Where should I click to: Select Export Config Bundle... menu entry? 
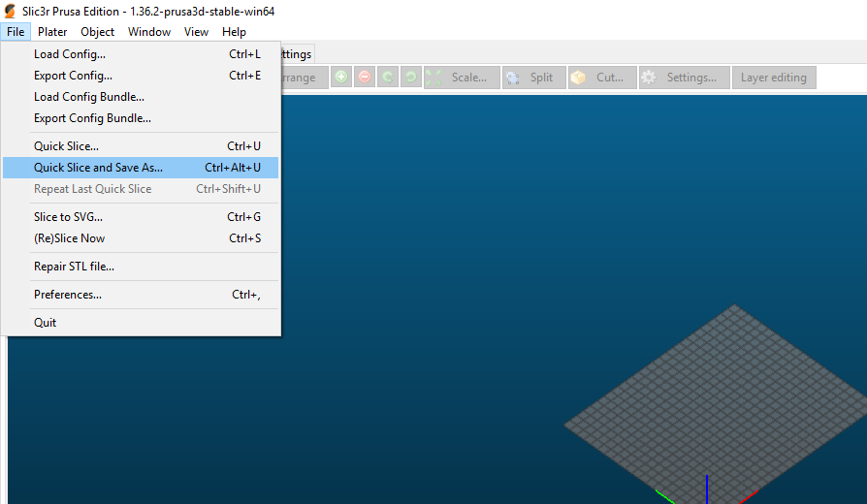click(141, 118)
